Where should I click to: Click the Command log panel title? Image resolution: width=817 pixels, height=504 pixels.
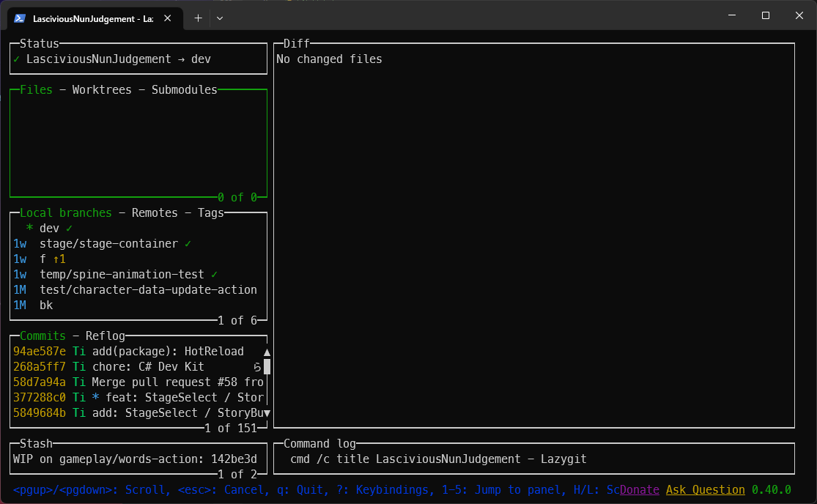(x=319, y=444)
